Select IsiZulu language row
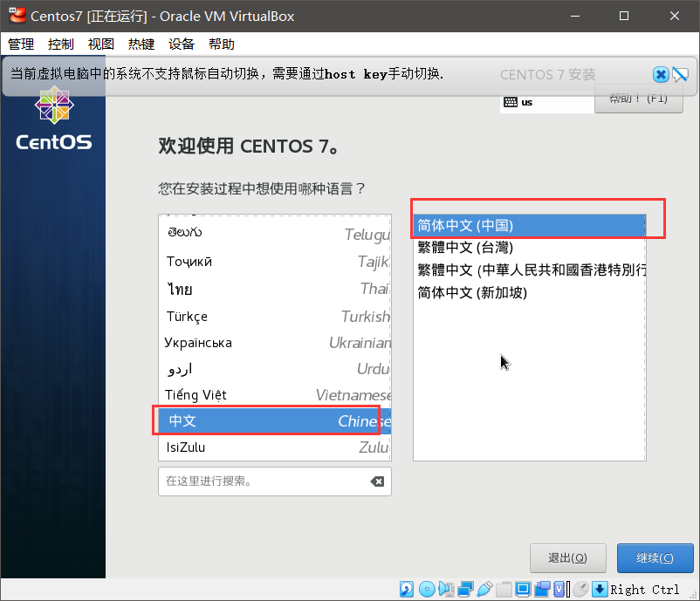The height and width of the screenshot is (601, 700). pos(275,447)
